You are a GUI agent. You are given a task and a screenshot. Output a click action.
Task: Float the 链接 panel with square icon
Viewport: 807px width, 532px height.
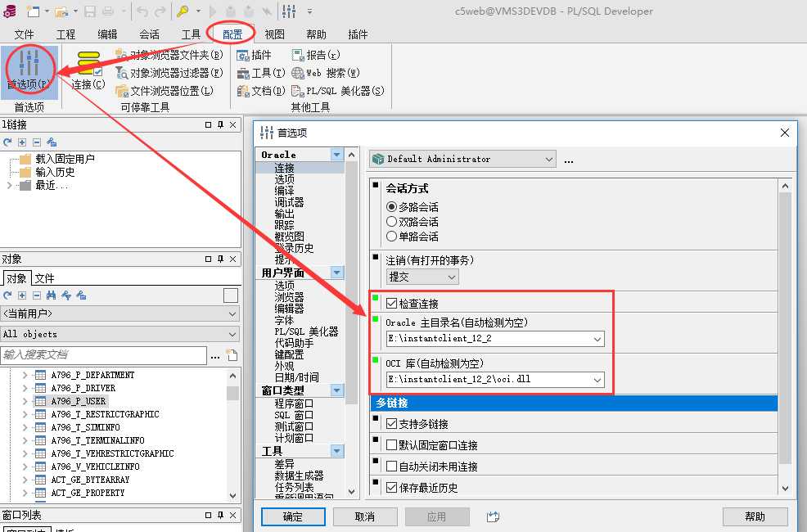coord(208,124)
